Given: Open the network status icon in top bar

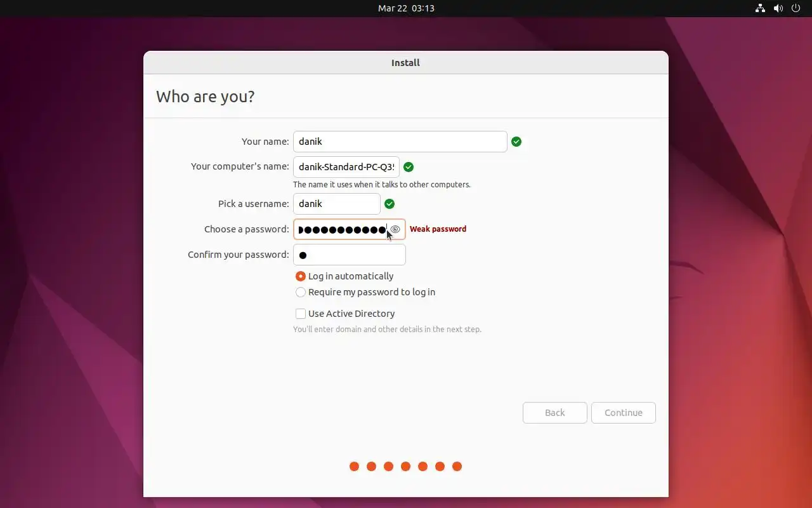Looking at the screenshot, I should 760,8.
